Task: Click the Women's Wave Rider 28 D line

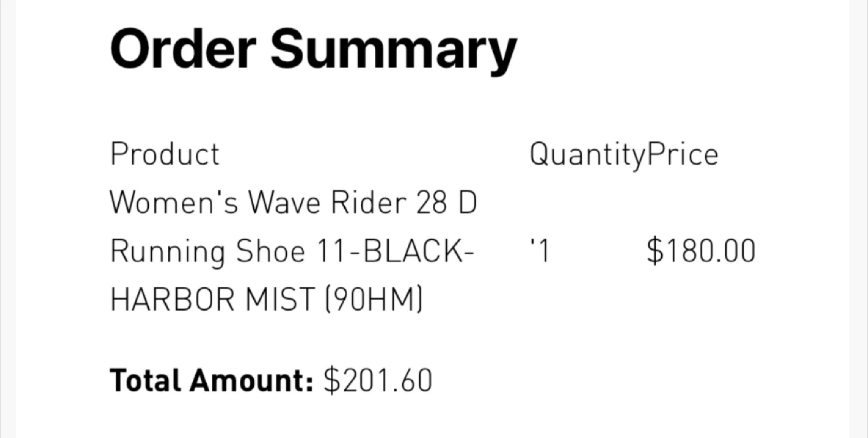Action: pos(293,203)
